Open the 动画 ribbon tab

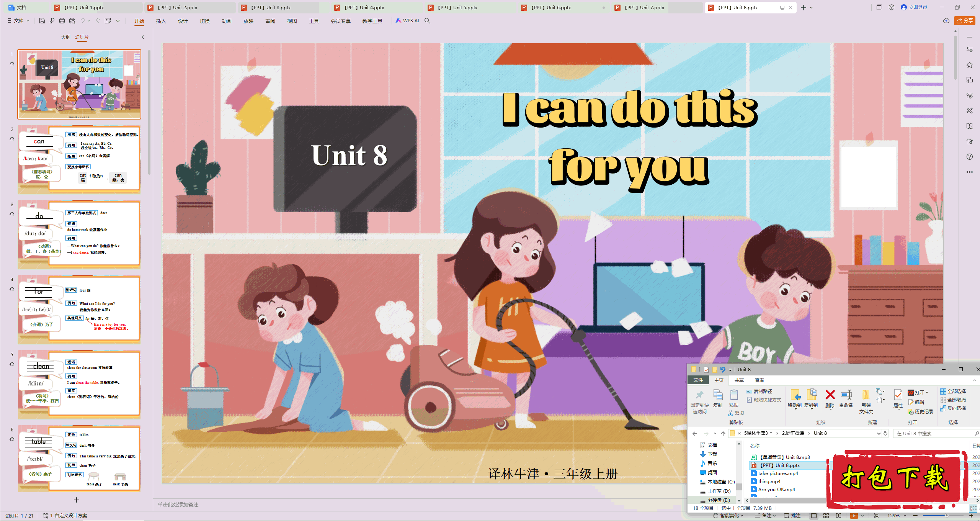click(227, 21)
